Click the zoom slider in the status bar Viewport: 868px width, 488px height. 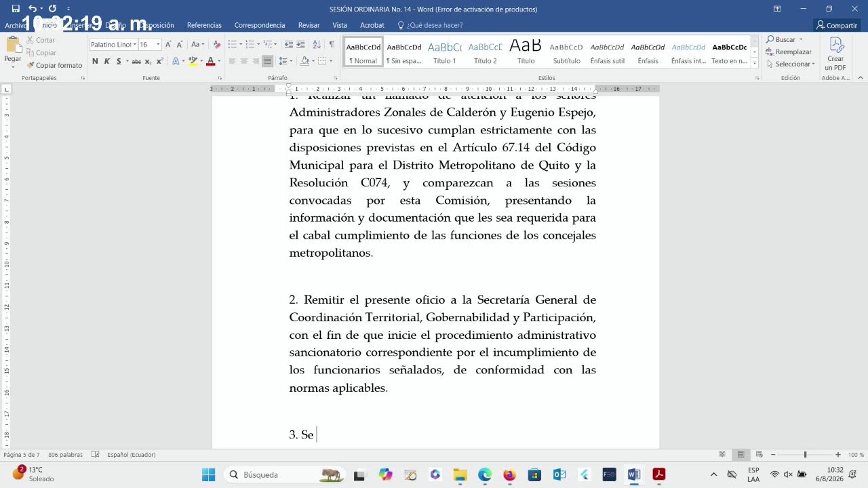coord(805,454)
